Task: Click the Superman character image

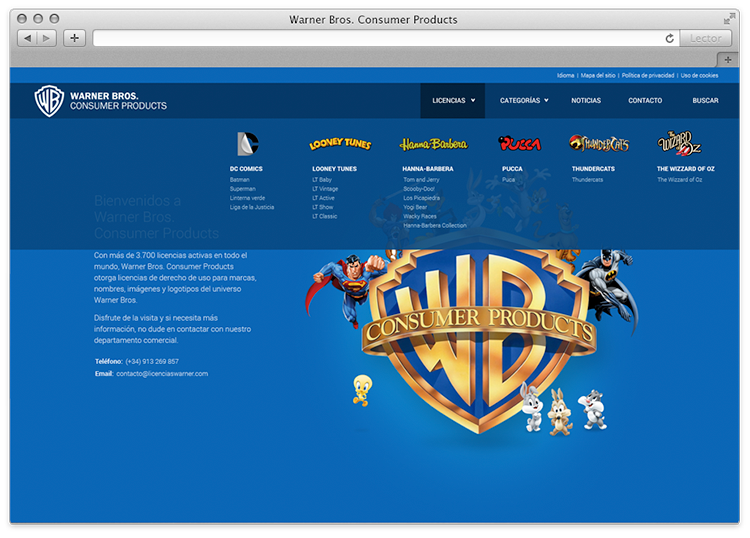Action: (344, 289)
